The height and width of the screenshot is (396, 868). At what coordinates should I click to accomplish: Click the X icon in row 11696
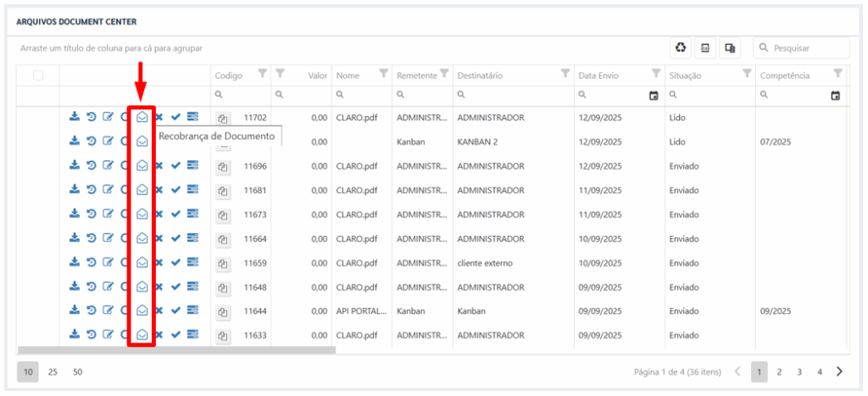[159, 165]
